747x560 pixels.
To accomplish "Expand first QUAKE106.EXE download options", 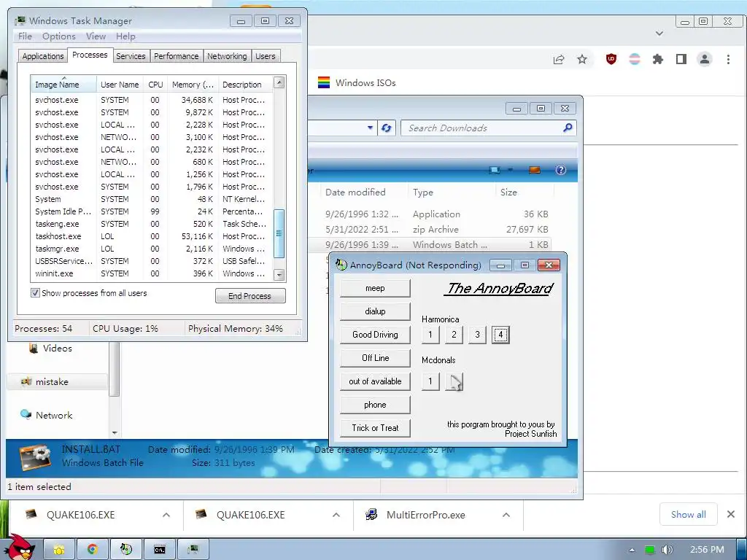I will coord(166,515).
